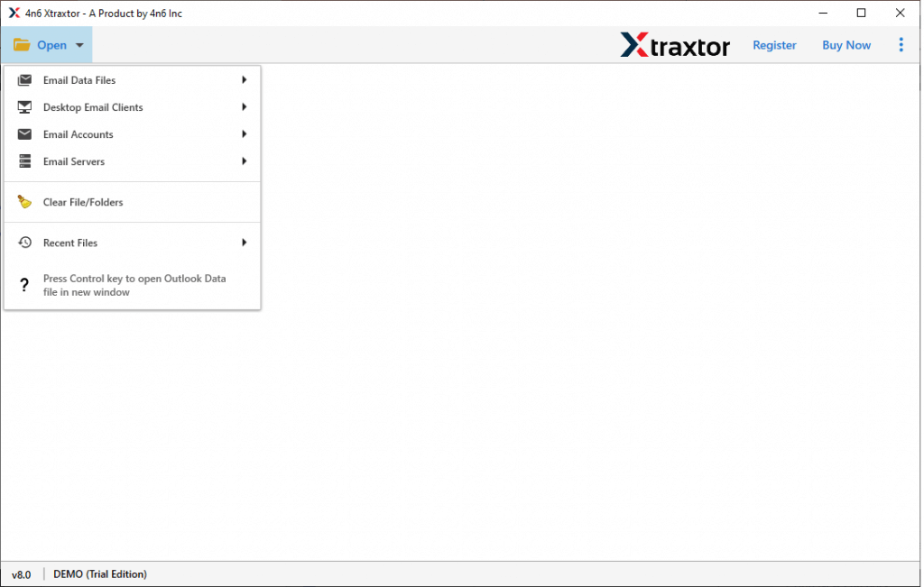Viewport: 924px width, 587px height.
Task: Open the three-dot overflow menu
Action: pos(901,44)
